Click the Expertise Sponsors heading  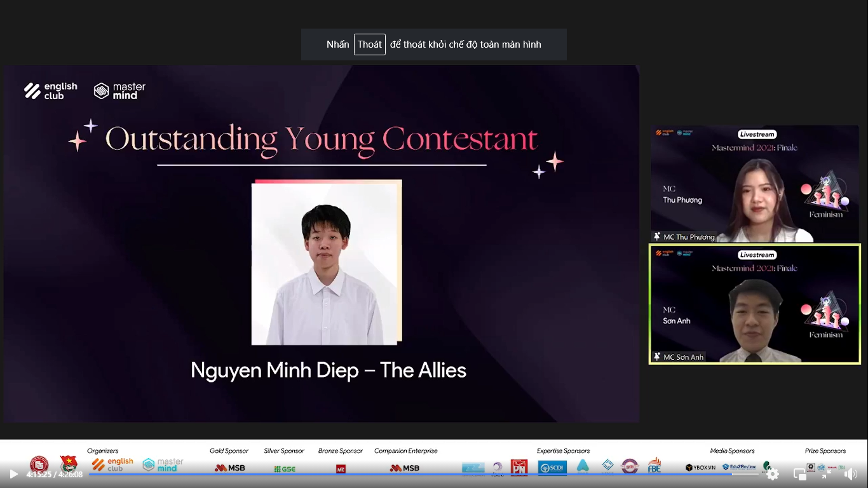coord(563,451)
